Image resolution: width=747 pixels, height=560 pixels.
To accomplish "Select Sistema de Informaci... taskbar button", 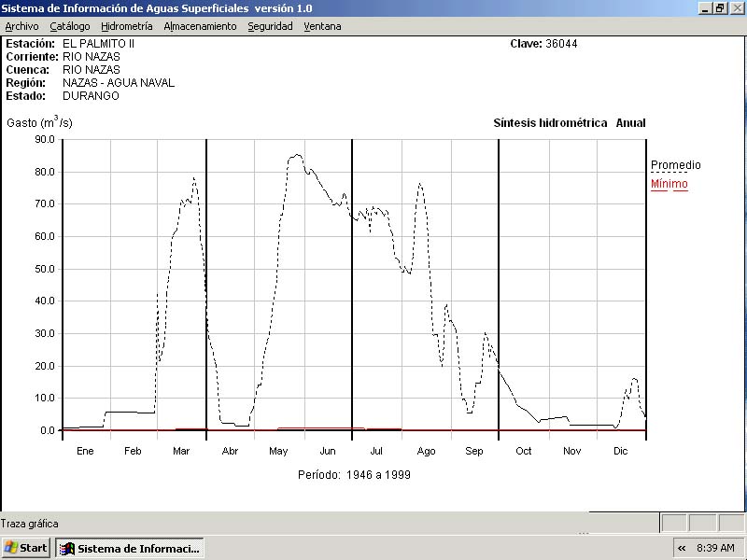I will 130,548.
